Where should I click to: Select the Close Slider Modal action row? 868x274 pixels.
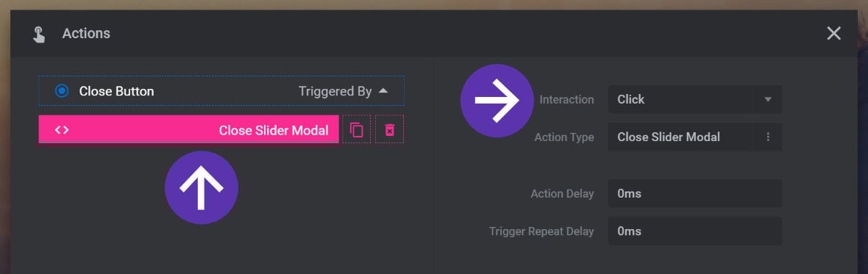click(x=189, y=129)
